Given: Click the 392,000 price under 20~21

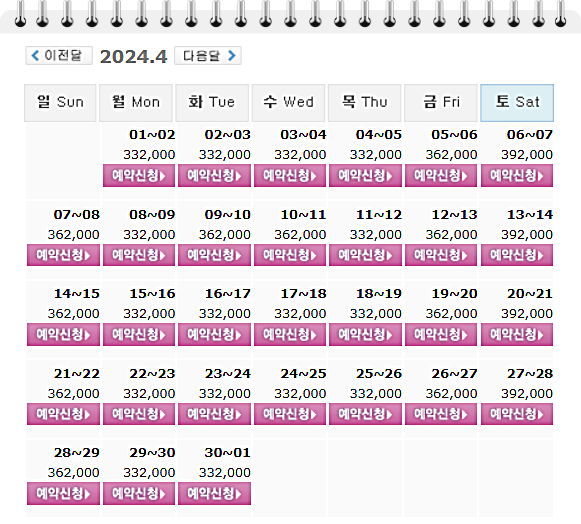Looking at the screenshot, I should point(527,314).
